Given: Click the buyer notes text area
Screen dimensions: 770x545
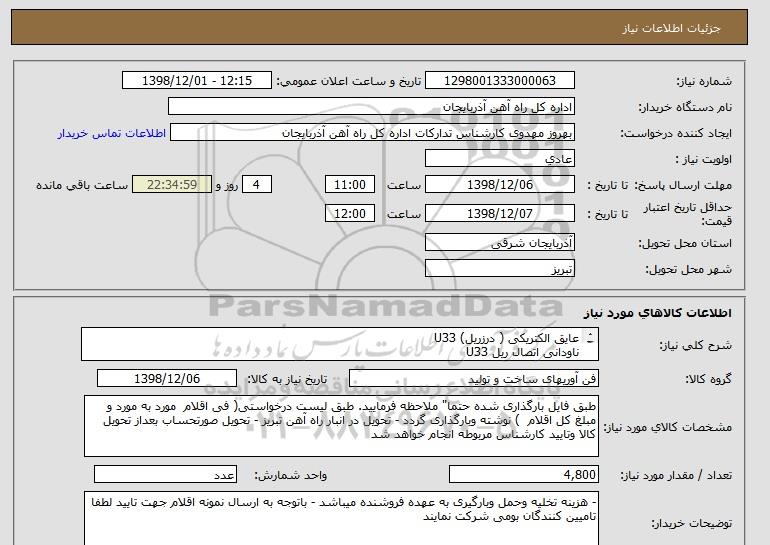Looking at the screenshot, I should coord(341,518).
